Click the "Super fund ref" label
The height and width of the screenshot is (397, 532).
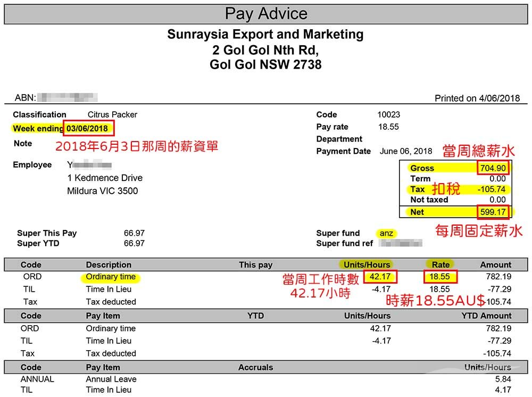click(x=344, y=243)
